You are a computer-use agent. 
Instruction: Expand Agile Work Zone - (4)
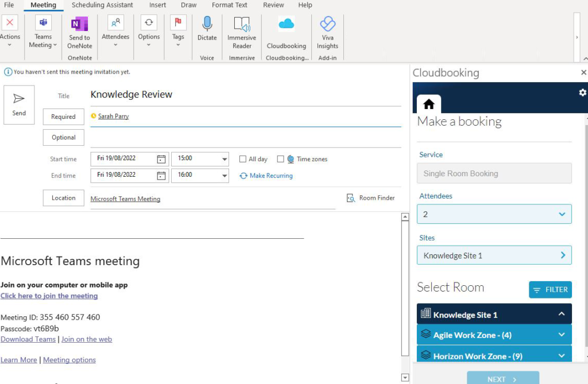click(494, 335)
